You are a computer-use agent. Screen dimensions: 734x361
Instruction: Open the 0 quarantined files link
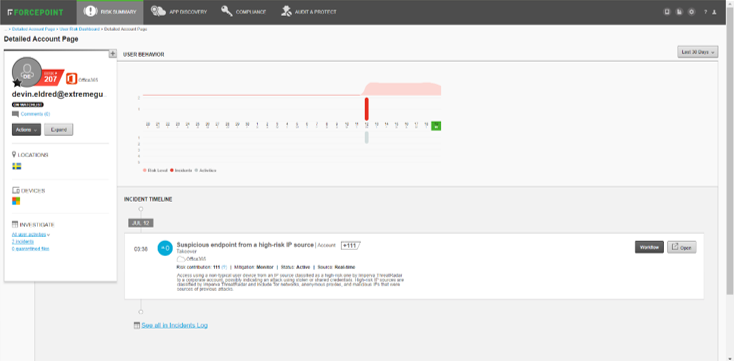30,249
